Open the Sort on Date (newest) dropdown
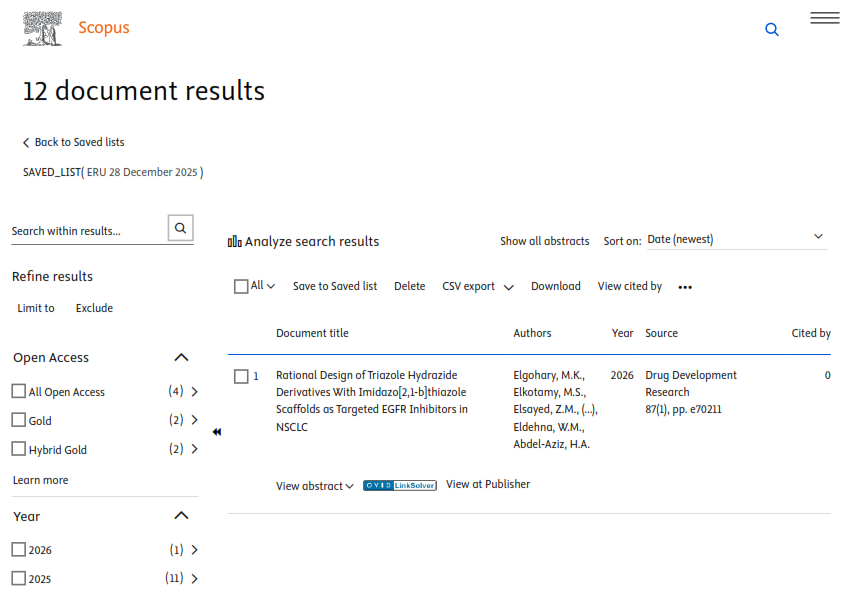The width and height of the screenshot is (842, 595). [735, 239]
